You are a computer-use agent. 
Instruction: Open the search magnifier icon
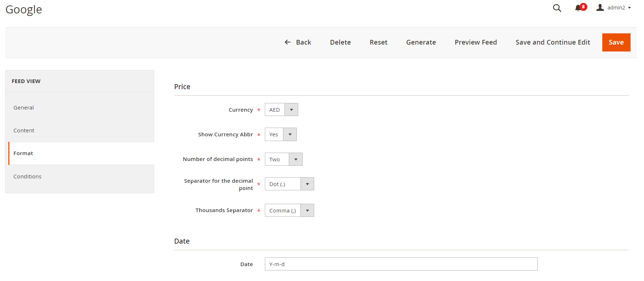coord(557,8)
